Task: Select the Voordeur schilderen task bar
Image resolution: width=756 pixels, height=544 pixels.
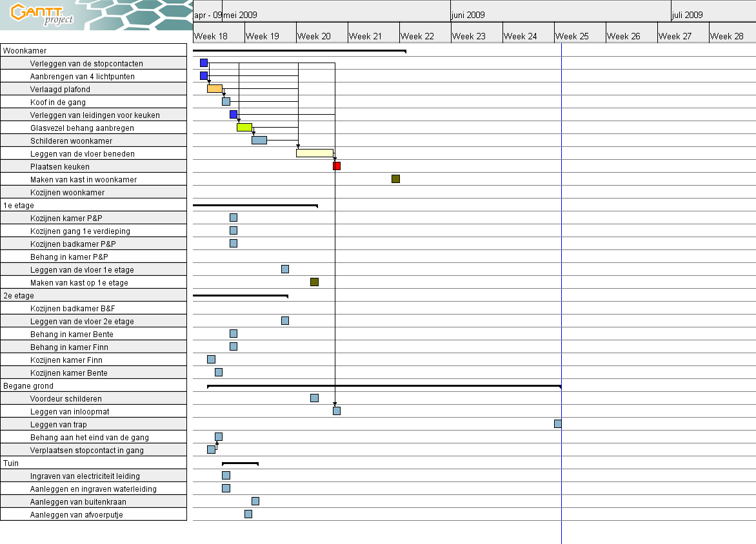Action: (x=314, y=398)
